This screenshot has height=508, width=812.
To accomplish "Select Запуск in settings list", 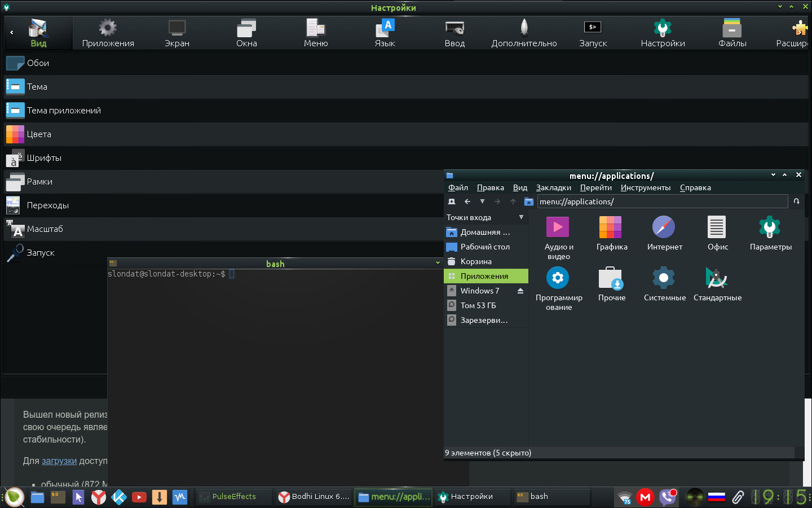I will click(224, 253).
